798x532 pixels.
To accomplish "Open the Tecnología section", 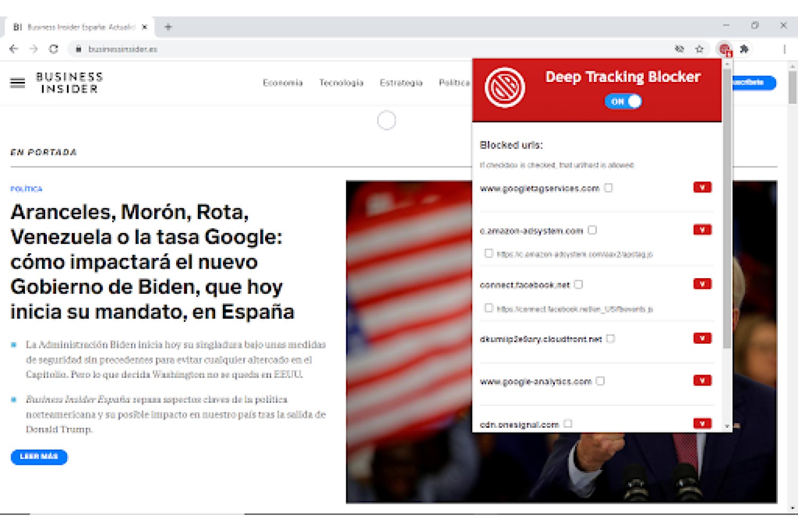I will tap(341, 83).
